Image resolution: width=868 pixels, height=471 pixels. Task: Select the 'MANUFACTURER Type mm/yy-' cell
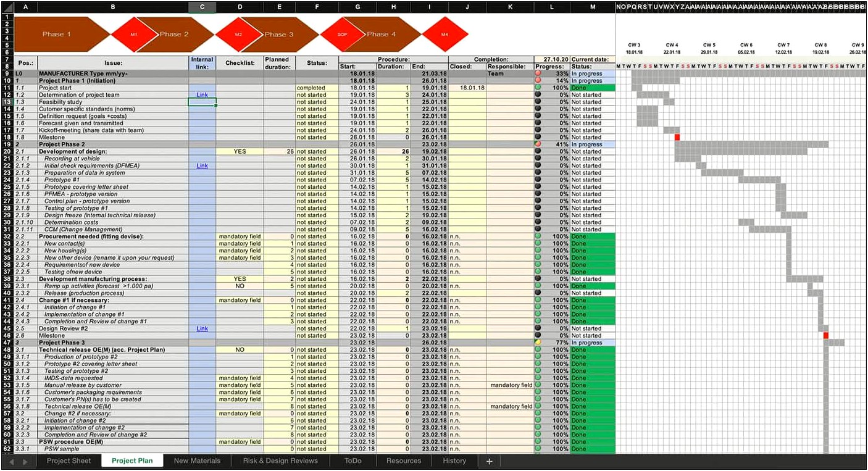coord(113,73)
